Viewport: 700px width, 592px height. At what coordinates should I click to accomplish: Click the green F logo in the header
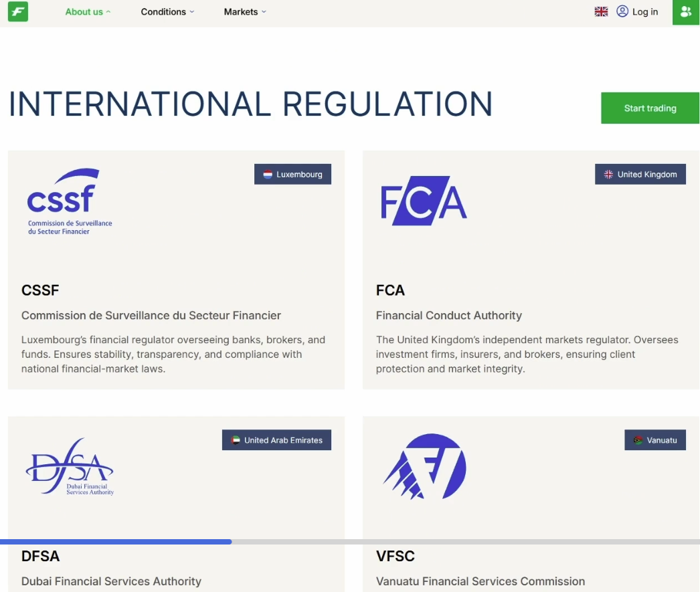coord(17,11)
